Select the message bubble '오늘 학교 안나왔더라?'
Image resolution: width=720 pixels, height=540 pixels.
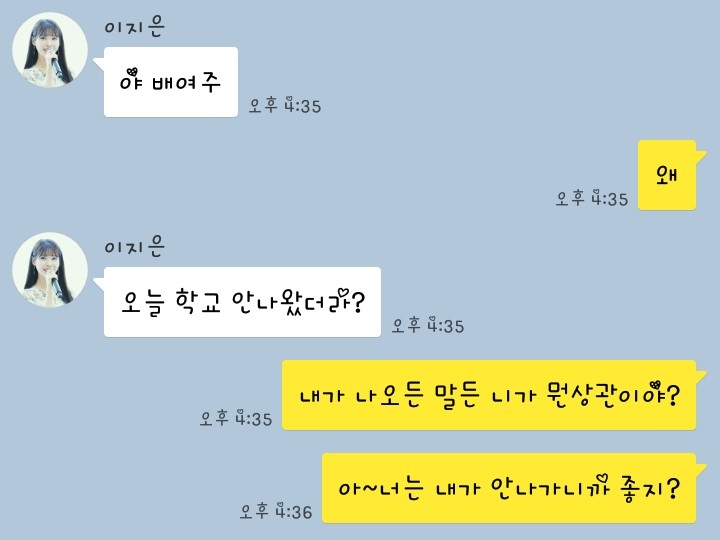click(x=242, y=302)
